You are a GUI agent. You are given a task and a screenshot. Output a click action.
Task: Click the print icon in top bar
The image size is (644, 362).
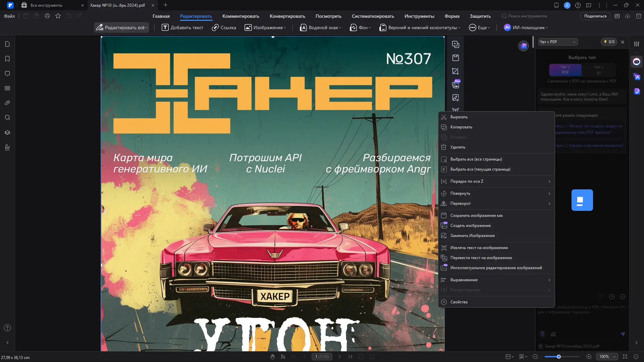[x=47, y=16]
